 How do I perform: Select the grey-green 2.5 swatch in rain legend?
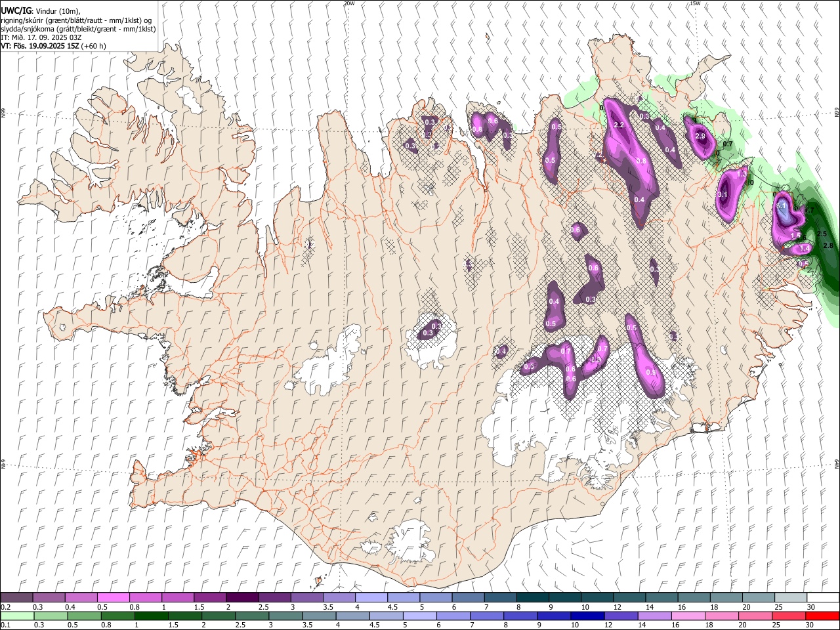251,616
